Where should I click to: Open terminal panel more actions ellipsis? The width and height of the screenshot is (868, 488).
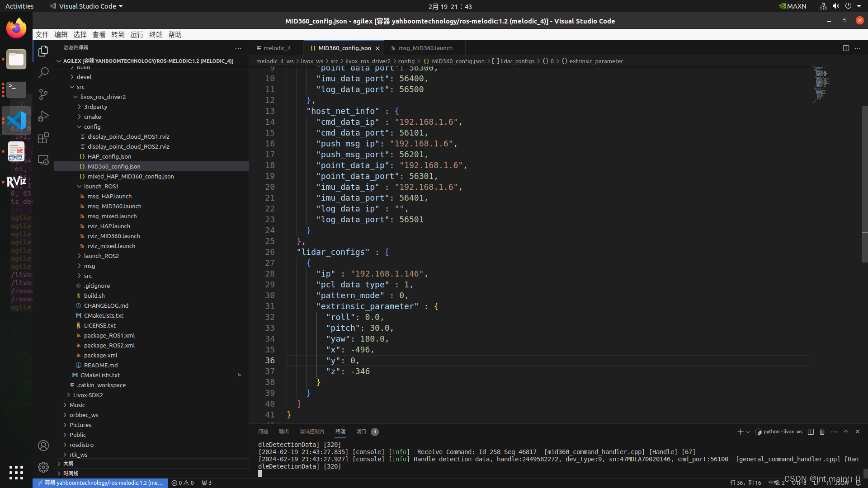pos(834,432)
